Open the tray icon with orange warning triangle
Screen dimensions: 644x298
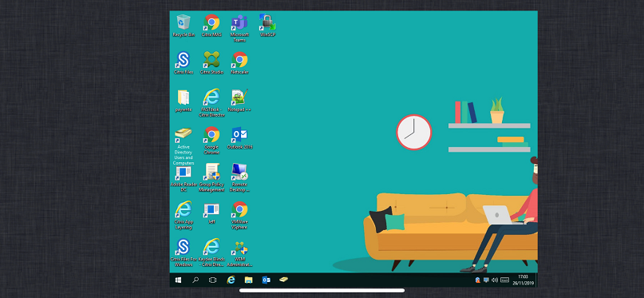point(478,280)
